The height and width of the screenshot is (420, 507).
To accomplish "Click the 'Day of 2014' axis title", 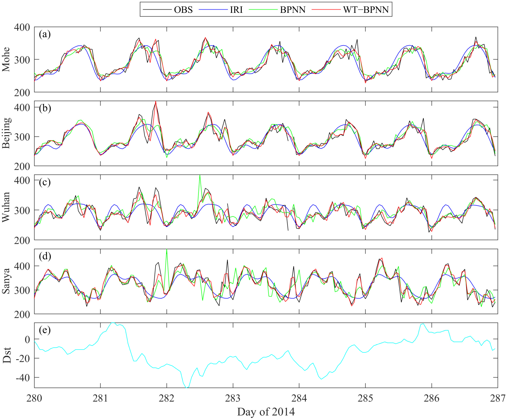I will [266, 412].
